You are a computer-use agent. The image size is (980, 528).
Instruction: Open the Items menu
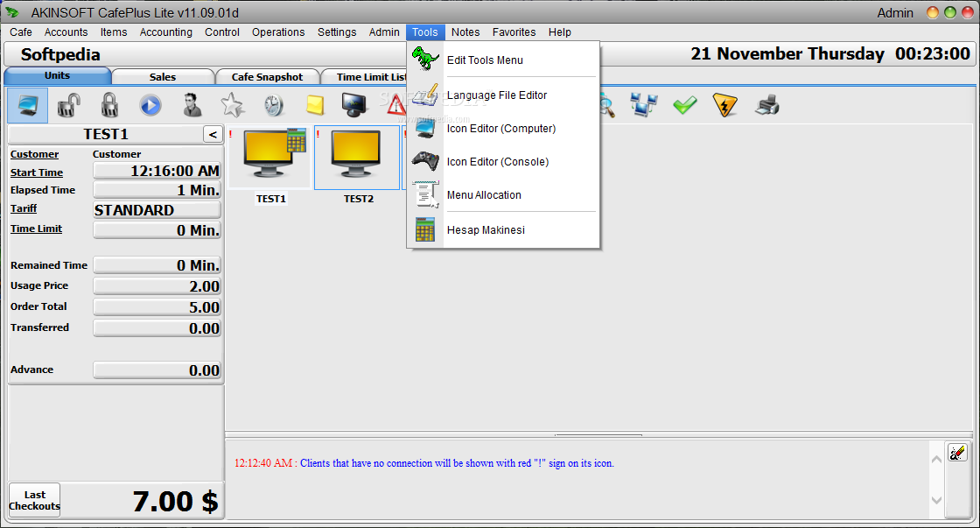pos(114,32)
